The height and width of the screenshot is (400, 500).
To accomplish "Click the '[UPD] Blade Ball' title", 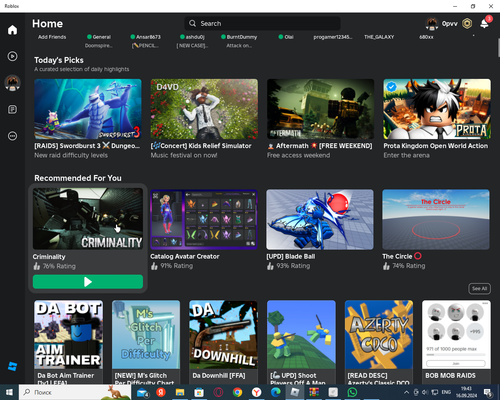I will coord(291,256).
